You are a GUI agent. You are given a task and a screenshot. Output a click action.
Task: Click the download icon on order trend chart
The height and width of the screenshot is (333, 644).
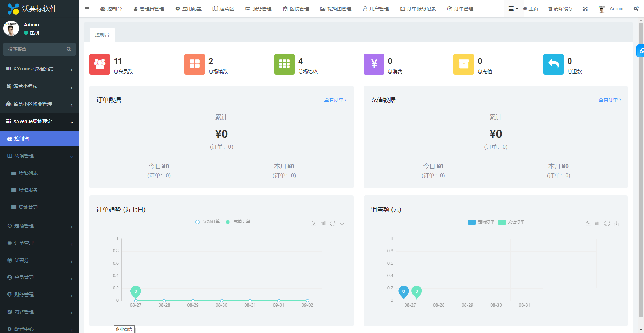pyautogui.click(x=342, y=223)
